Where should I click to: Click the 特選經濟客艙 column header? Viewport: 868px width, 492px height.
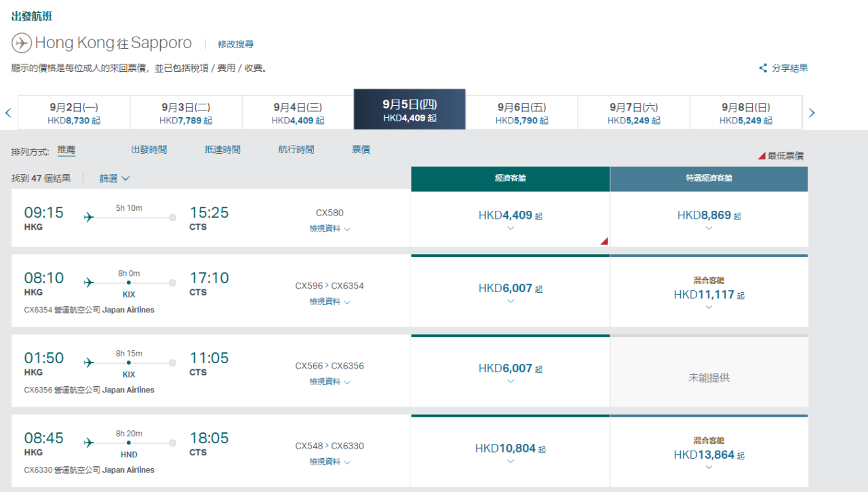click(x=709, y=178)
